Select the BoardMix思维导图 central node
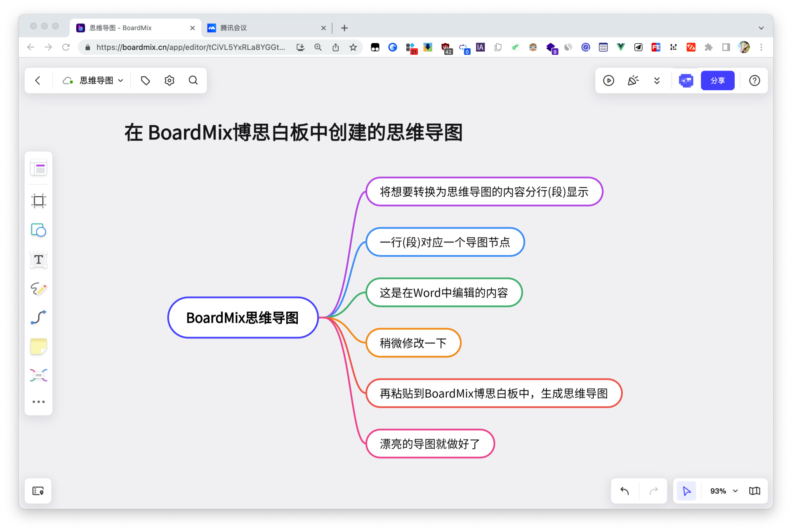The height and width of the screenshot is (532, 792). coord(243,318)
